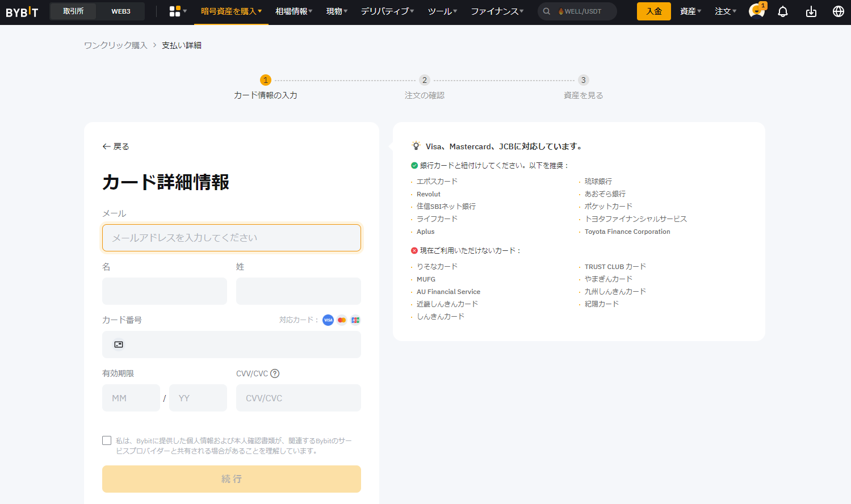Click the card icon in card number field

119,345
